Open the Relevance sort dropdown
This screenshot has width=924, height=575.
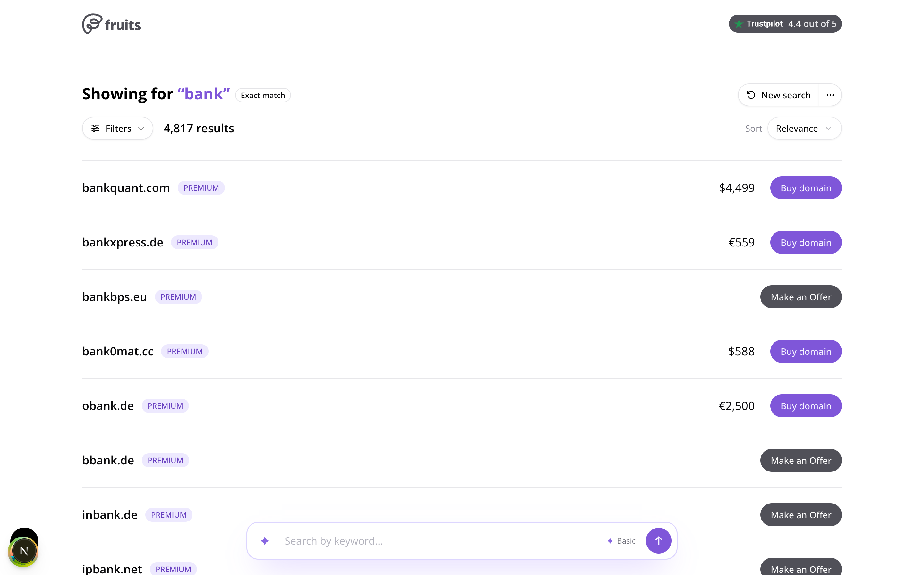coord(804,129)
